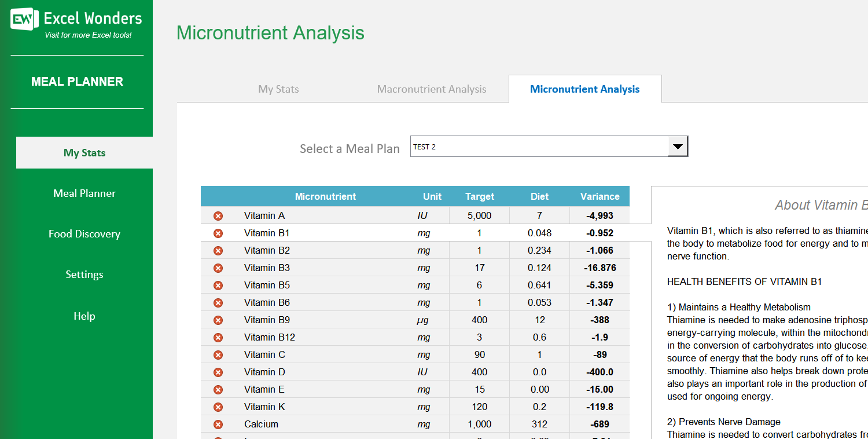Remove Vitamin B1 using the red X
The height and width of the screenshot is (439, 868).
pyautogui.click(x=218, y=233)
